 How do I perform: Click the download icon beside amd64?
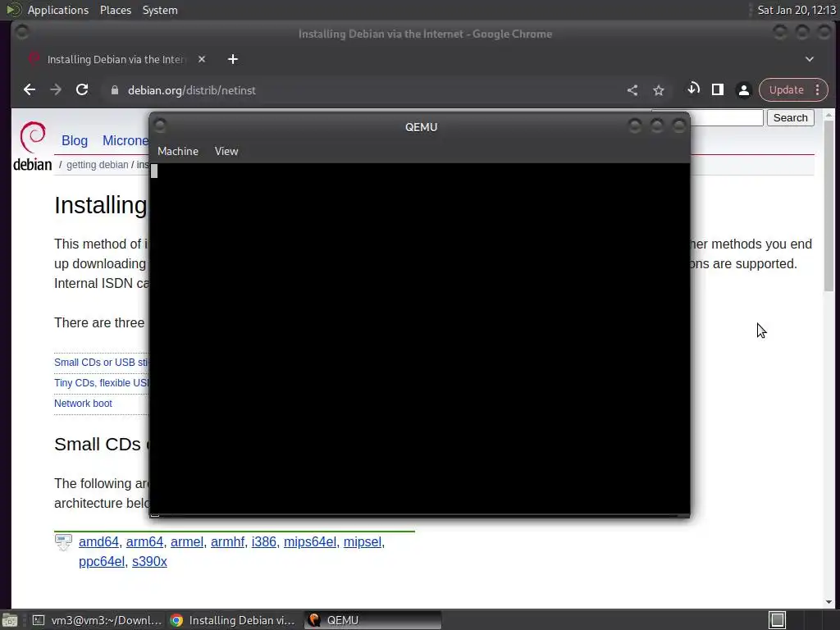pyautogui.click(x=63, y=542)
